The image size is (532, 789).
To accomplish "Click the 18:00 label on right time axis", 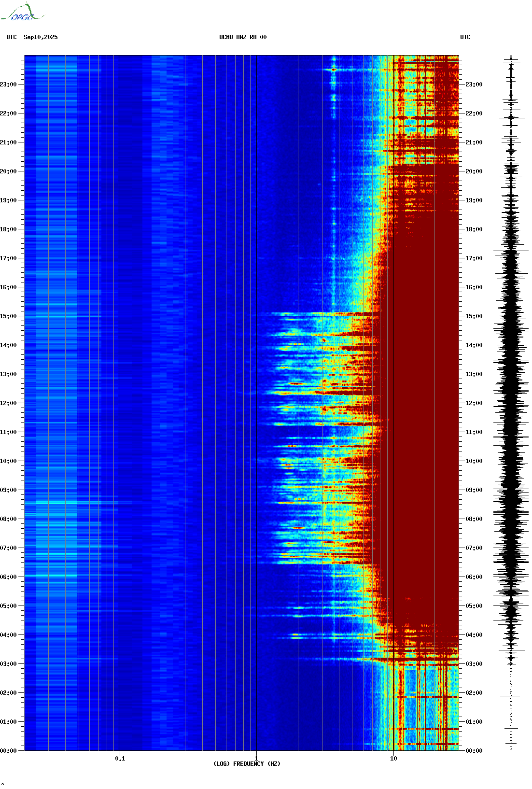I will point(474,229).
